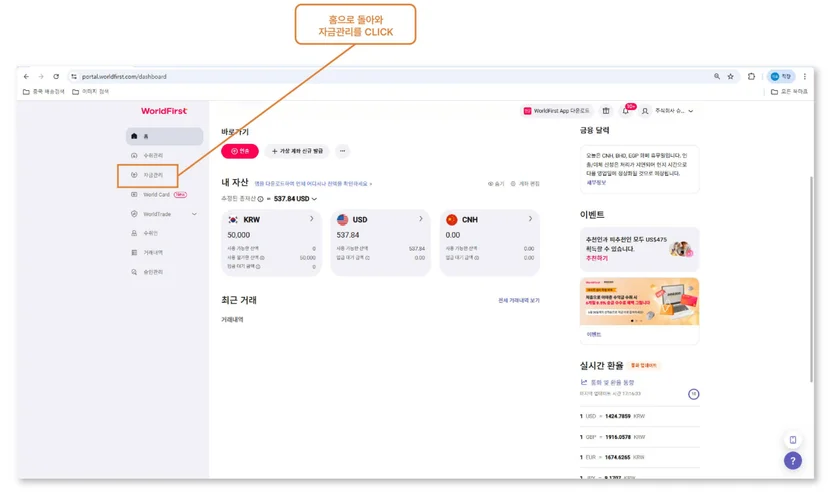The width and height of the screenshot is (828, 493).
Task: Click the US flag on USD card
Action: click(342, 220)
